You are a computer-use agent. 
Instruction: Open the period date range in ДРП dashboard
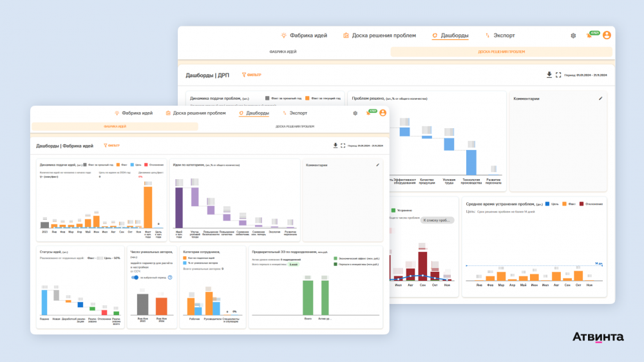[585, 75]
